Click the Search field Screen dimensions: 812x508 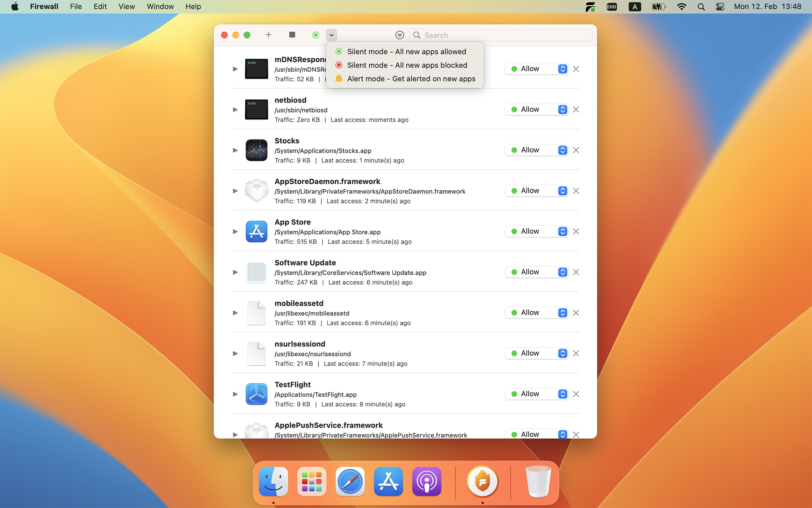[504, 35]
